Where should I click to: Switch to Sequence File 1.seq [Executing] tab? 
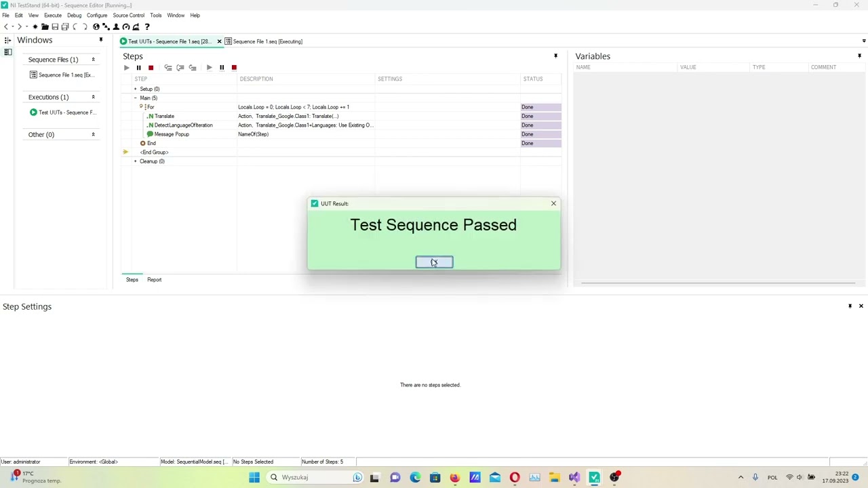pos(263,41)
